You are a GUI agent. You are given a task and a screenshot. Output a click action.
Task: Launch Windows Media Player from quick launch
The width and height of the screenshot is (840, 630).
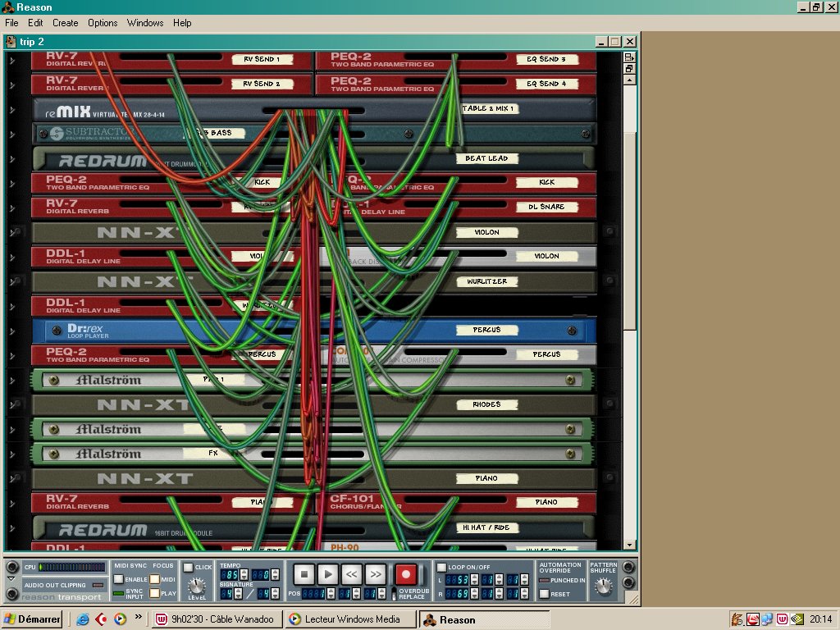click(x=120, y=619)
